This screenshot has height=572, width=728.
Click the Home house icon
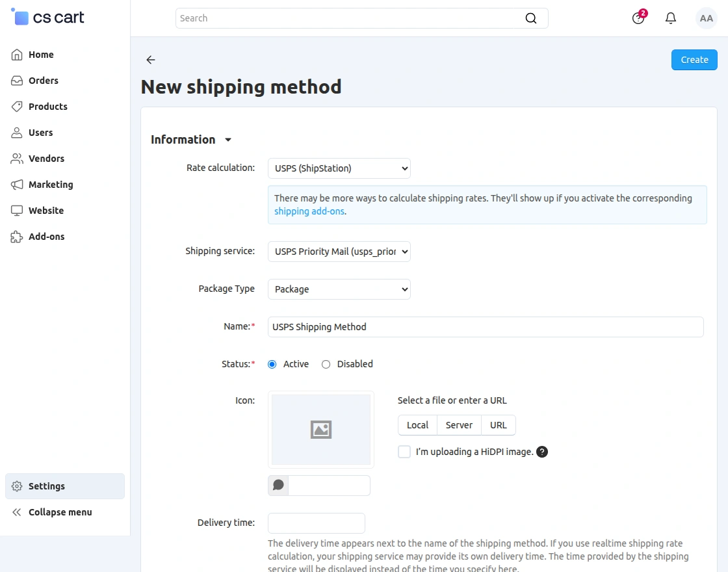[x=17, y=55]
